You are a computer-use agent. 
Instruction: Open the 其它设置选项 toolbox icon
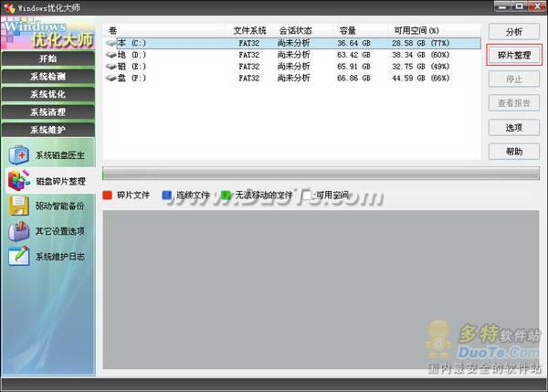[19, 231]
